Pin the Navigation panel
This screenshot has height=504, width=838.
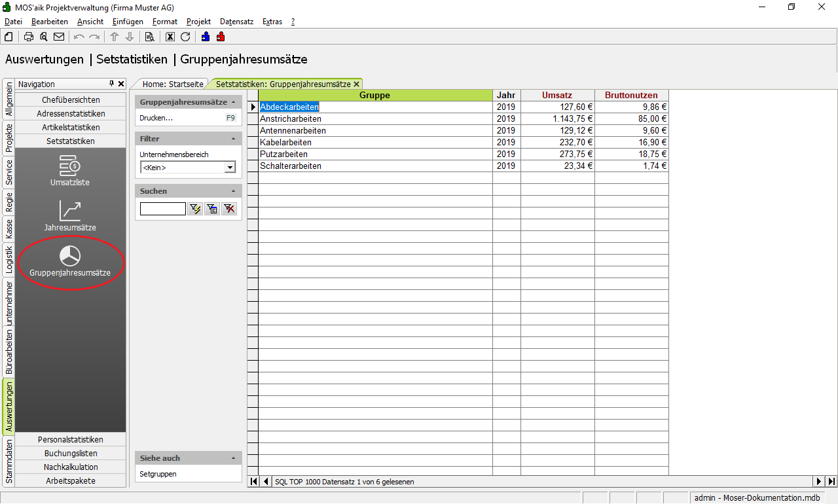coord(111,84)
